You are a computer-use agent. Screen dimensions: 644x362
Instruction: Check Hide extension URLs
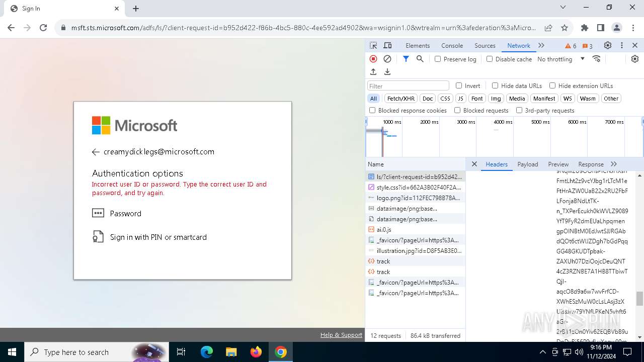[552, 85]
